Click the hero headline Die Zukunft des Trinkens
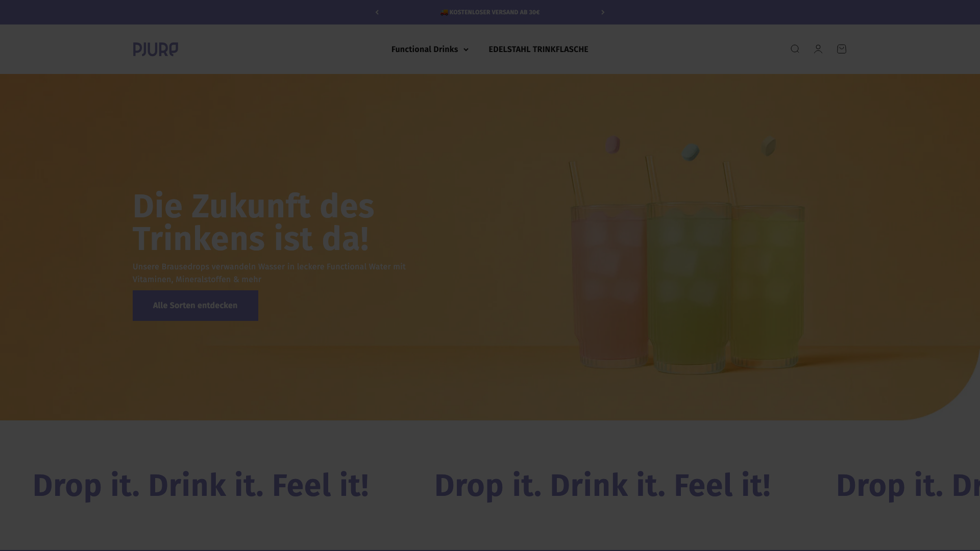The height and width of the screenshot is (551, 980). [x=254, y=222]
